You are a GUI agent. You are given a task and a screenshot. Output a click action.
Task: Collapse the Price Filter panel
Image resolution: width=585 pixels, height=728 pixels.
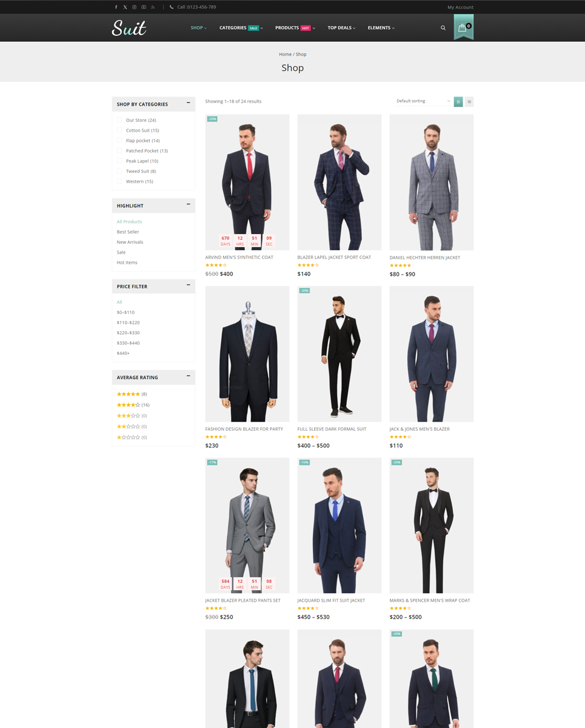click(x=188, y=285)
